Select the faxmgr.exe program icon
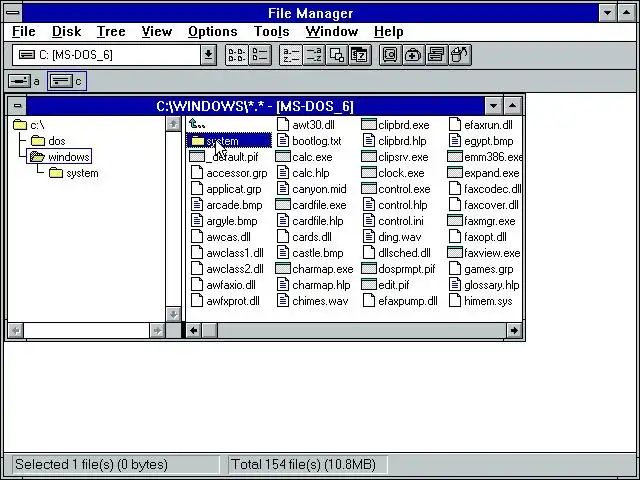This screenshot has height=480, width=640. [455, 221]
